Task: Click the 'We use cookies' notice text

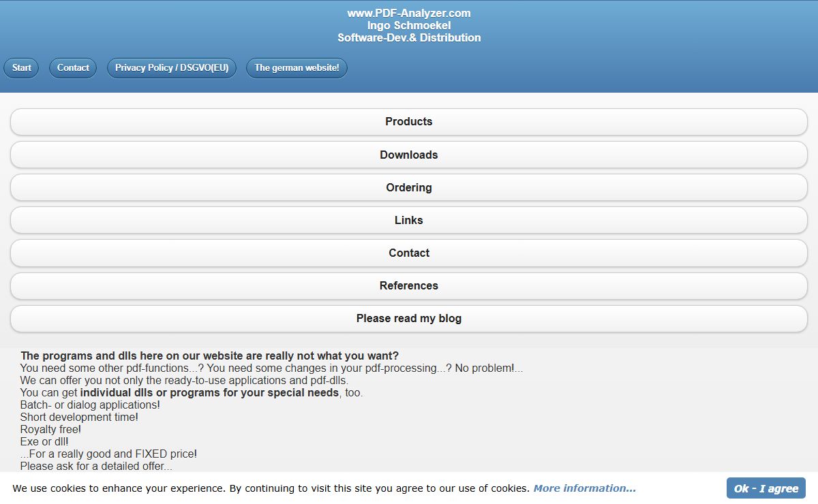Action: pos(271,488)
